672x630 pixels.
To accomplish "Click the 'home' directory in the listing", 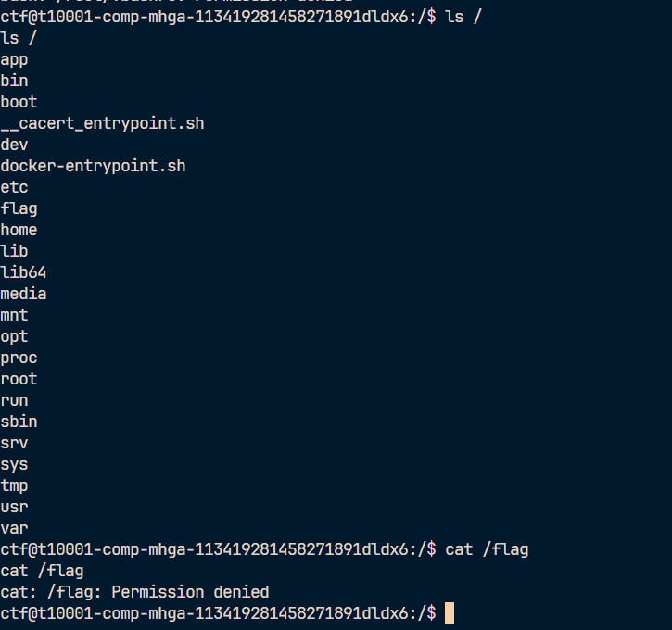I will [19, 230].
